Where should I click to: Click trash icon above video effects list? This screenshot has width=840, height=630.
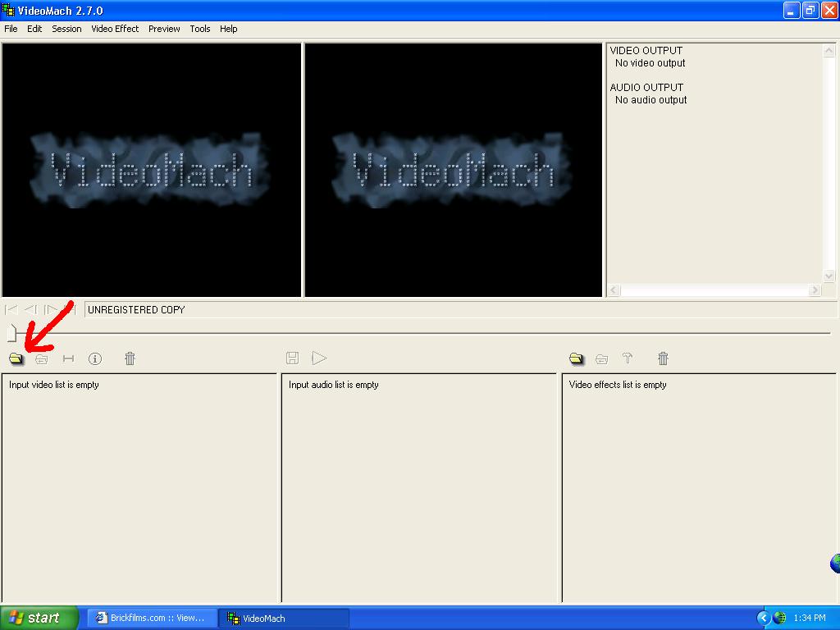[663, 358]
